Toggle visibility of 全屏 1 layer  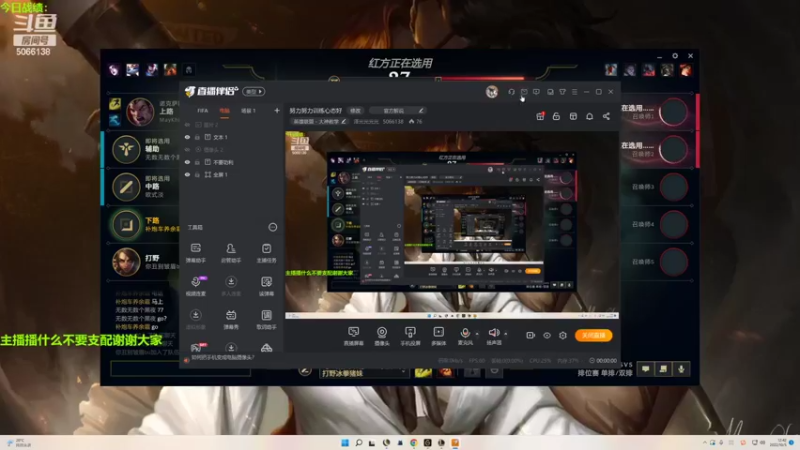[187, 174]
